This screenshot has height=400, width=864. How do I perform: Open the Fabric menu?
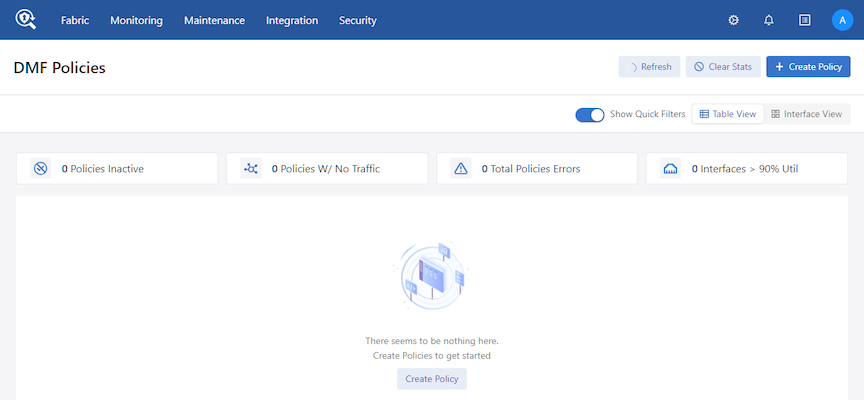[75, 20]
